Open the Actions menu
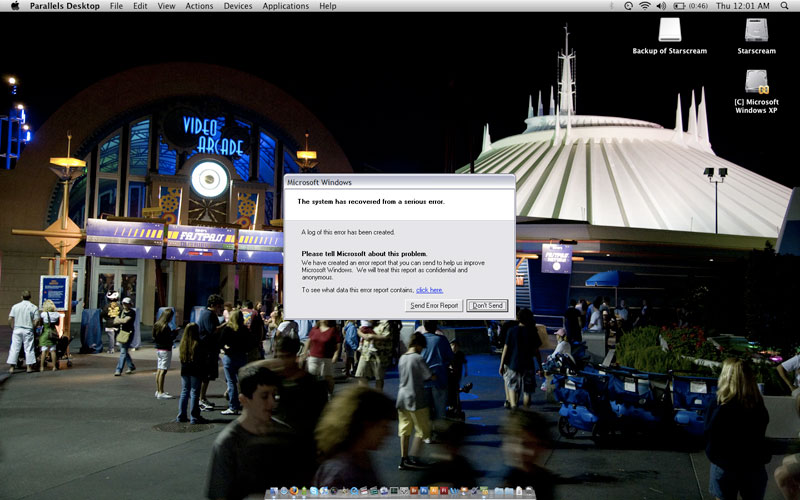The image size is (800, 500). (199, 6)
